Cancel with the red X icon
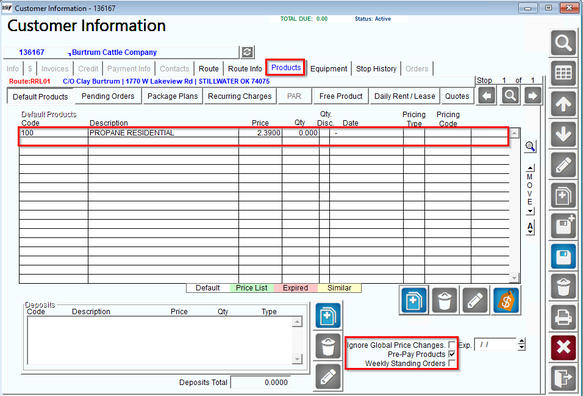This screenshot has width=583, height=396. point(563,348)
